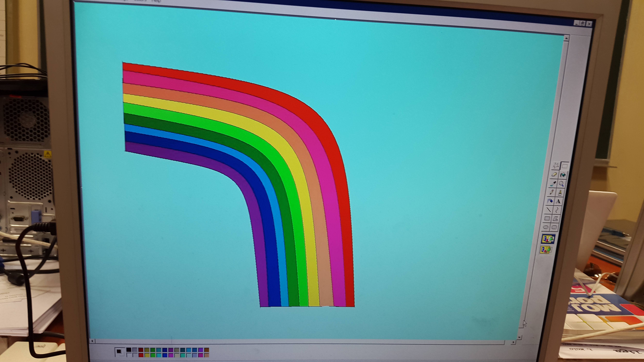Select the Polygon tool
The height and width of the screenshot is (362, 644).
555,219
